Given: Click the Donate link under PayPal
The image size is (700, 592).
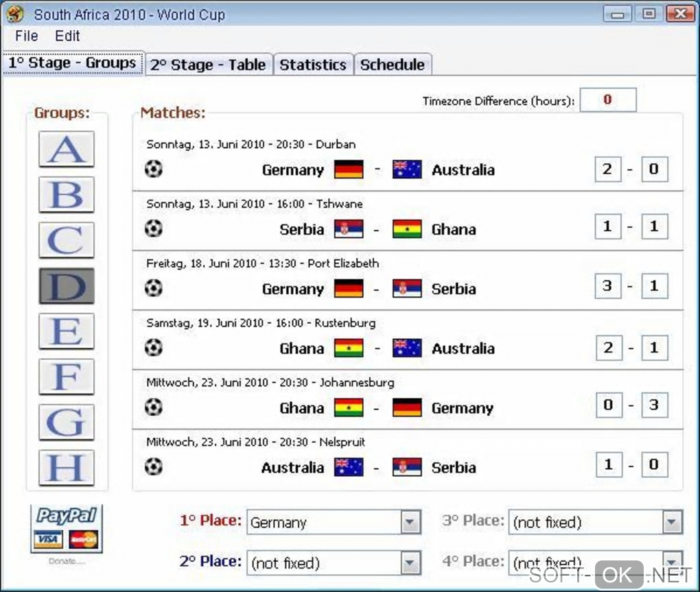Looking at the screenshot, I should (x=67, y=561).
